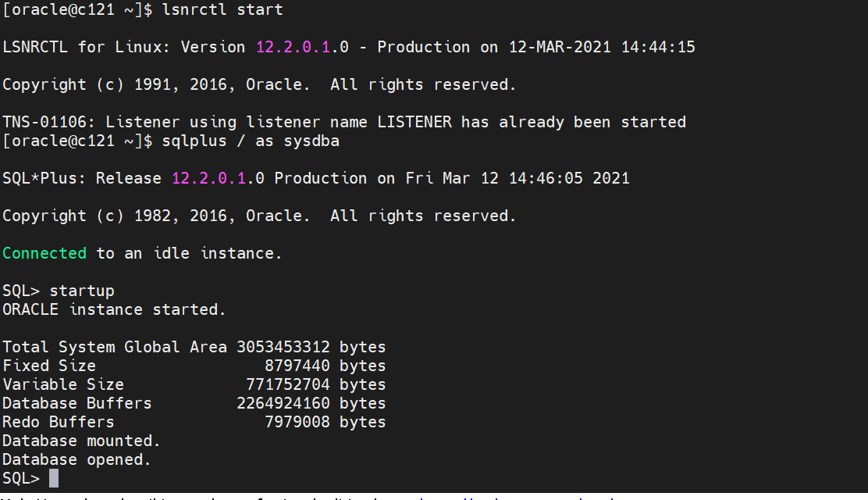Click the Variable Size value 771752704
Image resolution: width=868 pixels, height=500 pixels.
(x=288, y=384)
